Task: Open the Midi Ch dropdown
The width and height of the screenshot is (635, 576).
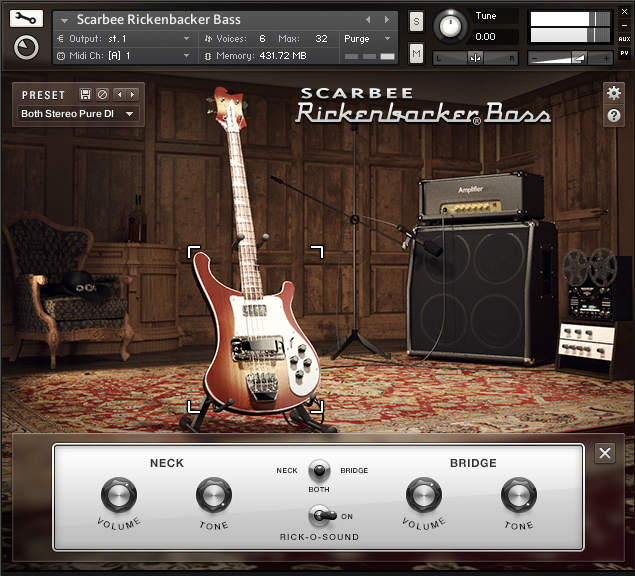Action: (126, 56)
